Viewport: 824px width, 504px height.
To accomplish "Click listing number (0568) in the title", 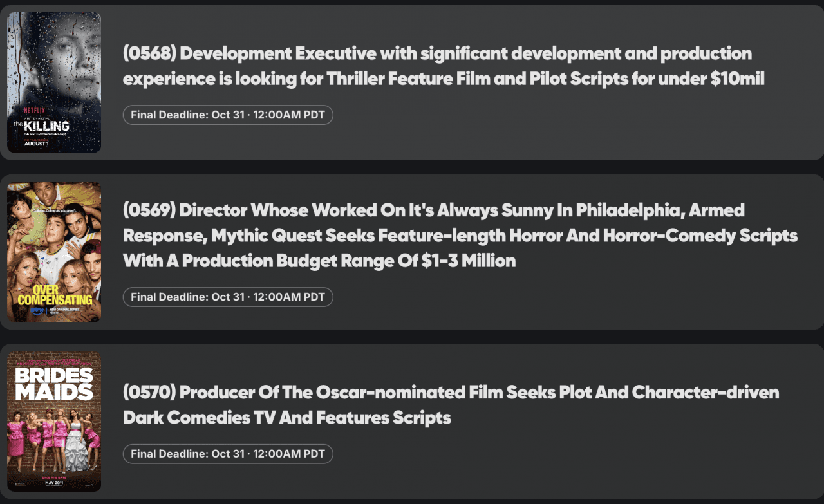I will coord(149,53).
